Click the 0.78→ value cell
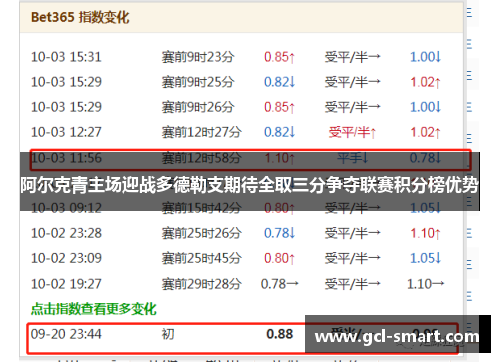The image size is (500, 362). pyautogui.click(x=279, y=284)
